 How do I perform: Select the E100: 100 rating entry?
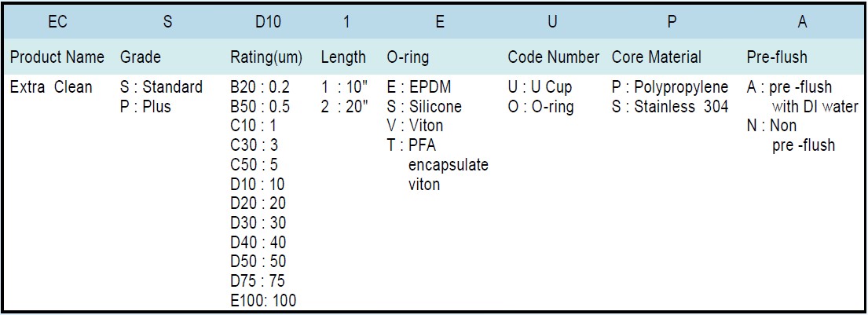[x=263, y=300]
